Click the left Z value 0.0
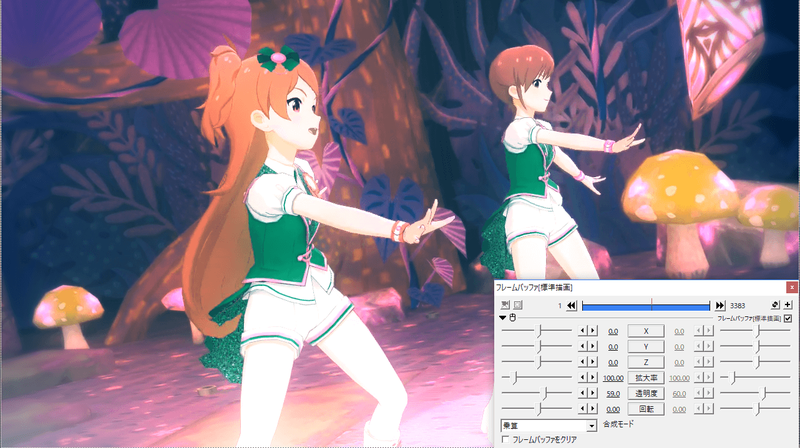 [x=613, y=363]
